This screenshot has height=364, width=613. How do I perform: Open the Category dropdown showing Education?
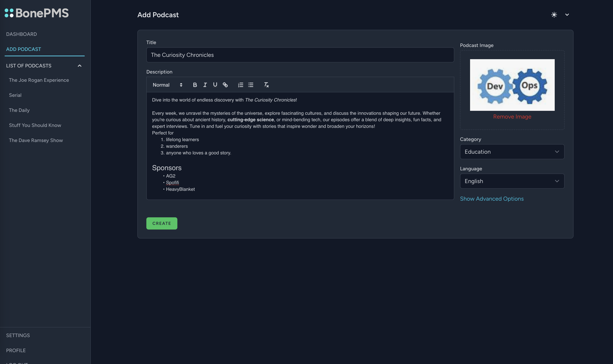pos(512,152)
